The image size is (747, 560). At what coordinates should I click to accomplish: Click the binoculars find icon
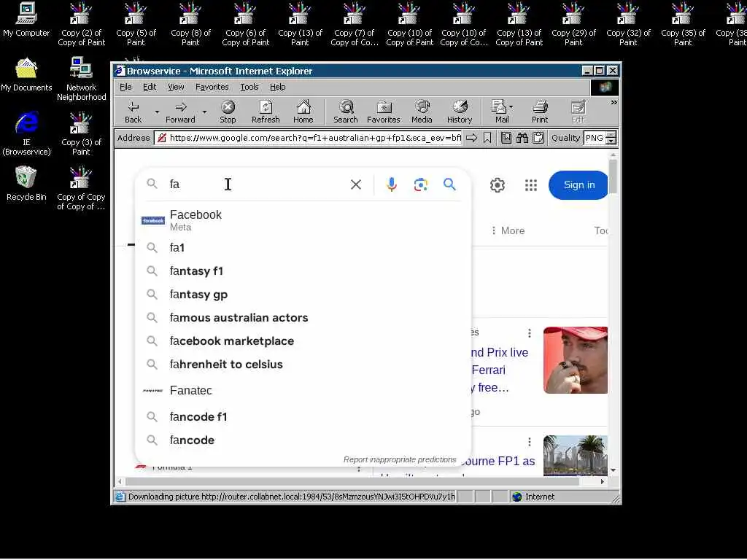pyautogui.click(x=522, y=138)
